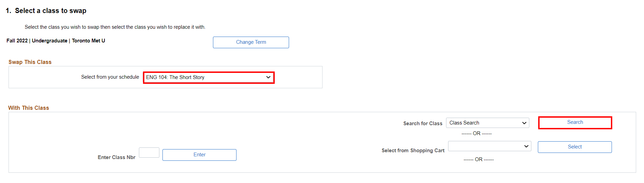This screenshot has height=183, width=644.
Task: Click the 'Enter Class Nbr' label
Action: (x=116, y=157)
